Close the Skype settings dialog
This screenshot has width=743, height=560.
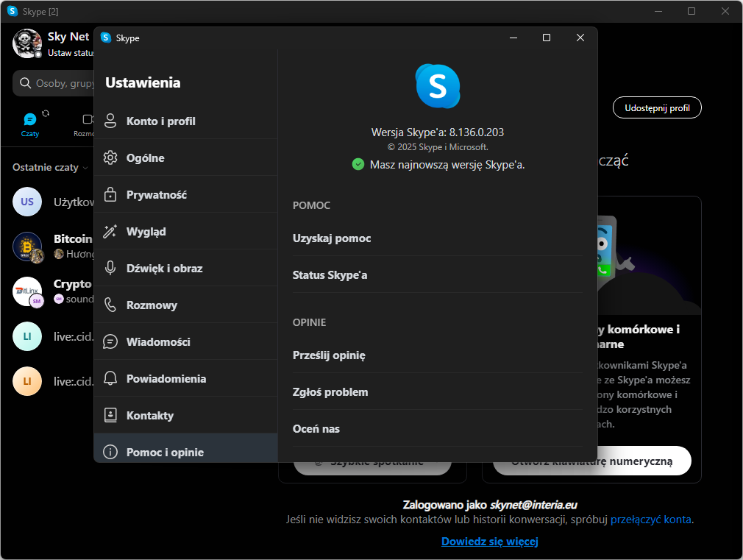580,38
